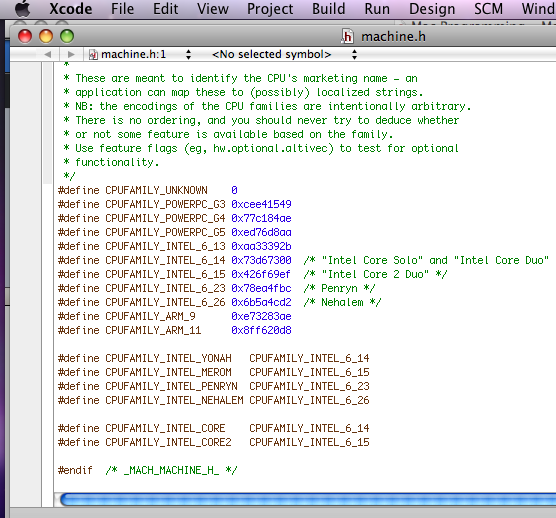This screenshot has height=518, width=556.
Task: Expand the No selected symbol popup
Action: (271, 54)
